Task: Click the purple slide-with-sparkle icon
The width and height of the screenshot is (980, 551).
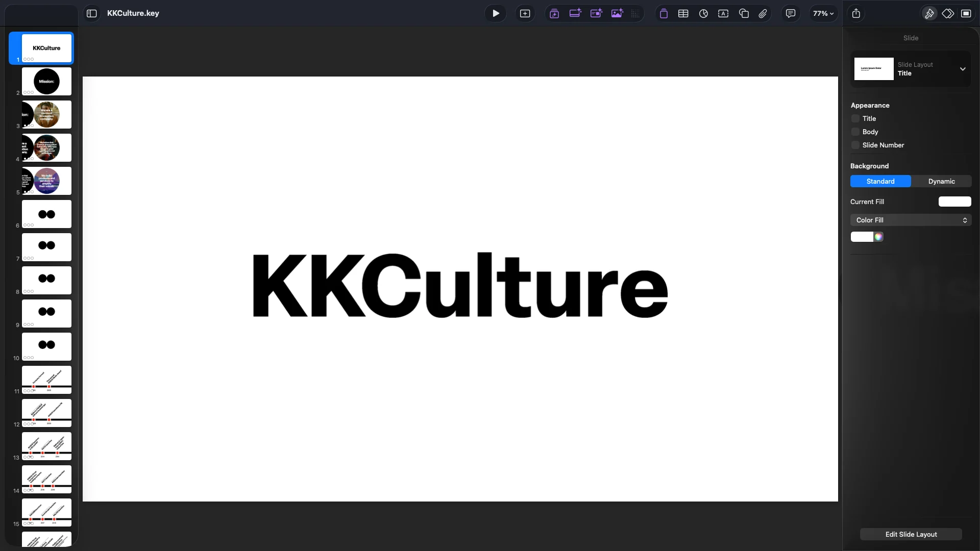Action: 575,14
